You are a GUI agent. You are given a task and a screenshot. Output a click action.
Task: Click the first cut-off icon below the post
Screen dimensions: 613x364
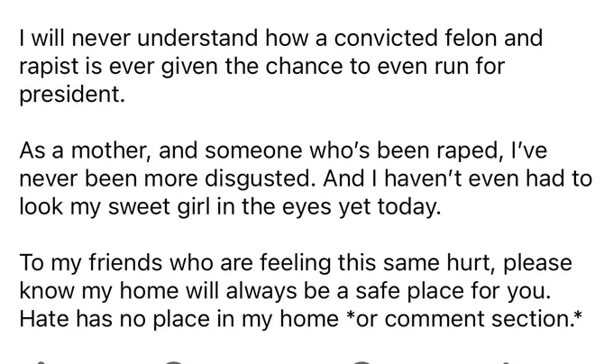click(41, 362)
